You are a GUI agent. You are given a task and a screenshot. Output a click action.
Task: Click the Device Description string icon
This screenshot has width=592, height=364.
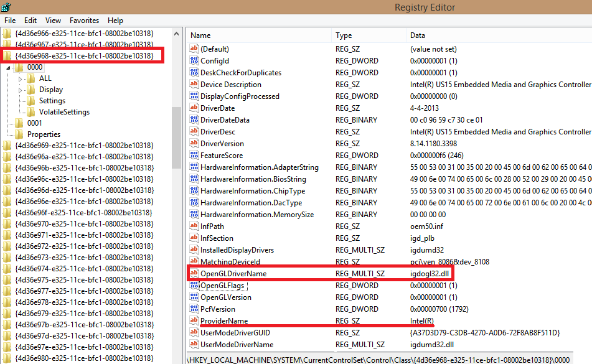pos(194,84)
